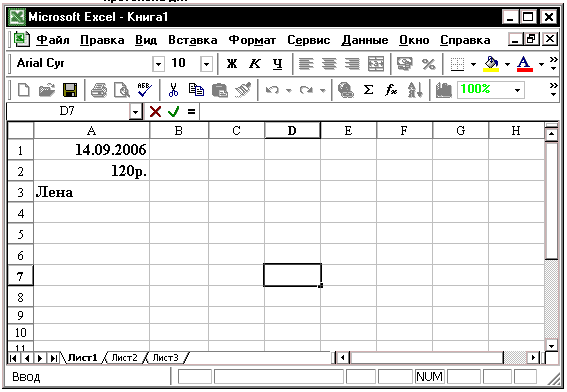Save the workbook with floppy disk icon
This screenshot has height=392, width=567.
[70, 90]
